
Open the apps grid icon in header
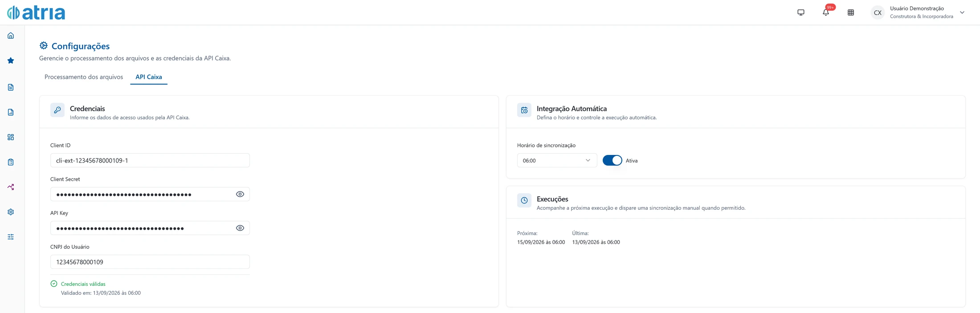click(851, 12)
